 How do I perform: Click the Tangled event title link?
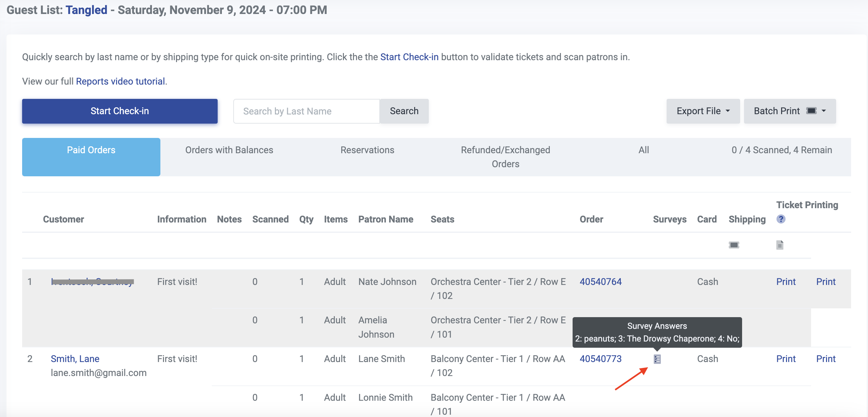pyautogui.click(x=86, y=10)
